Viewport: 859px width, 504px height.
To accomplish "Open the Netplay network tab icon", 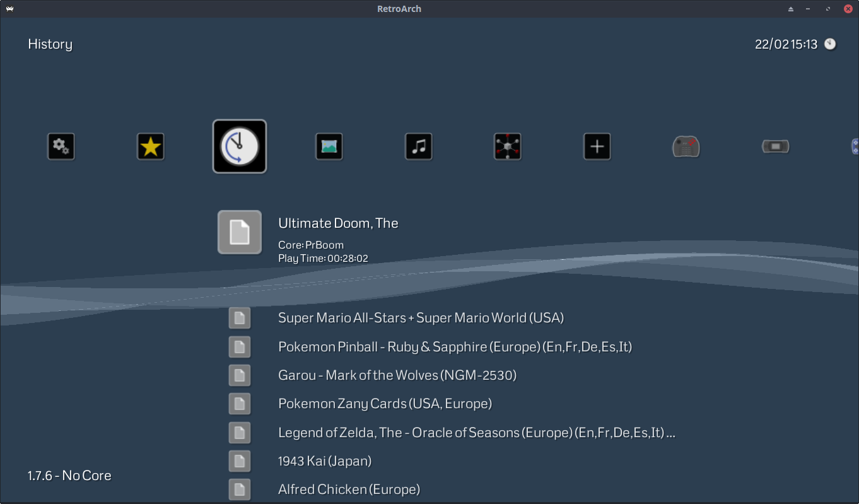I will [508, 147].
